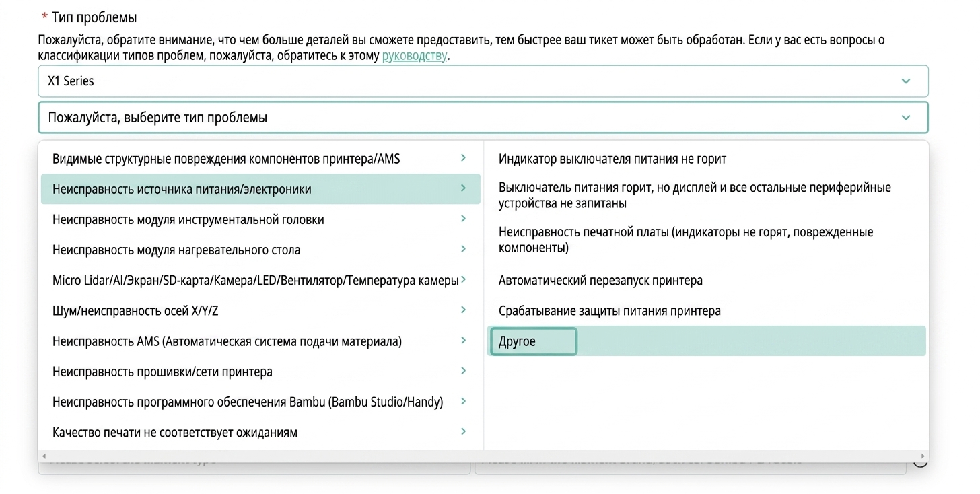Expand arrow beside Видимые структурные повреждения item
The width and height of the screenshot is (980, 494).
coord(463,158)
